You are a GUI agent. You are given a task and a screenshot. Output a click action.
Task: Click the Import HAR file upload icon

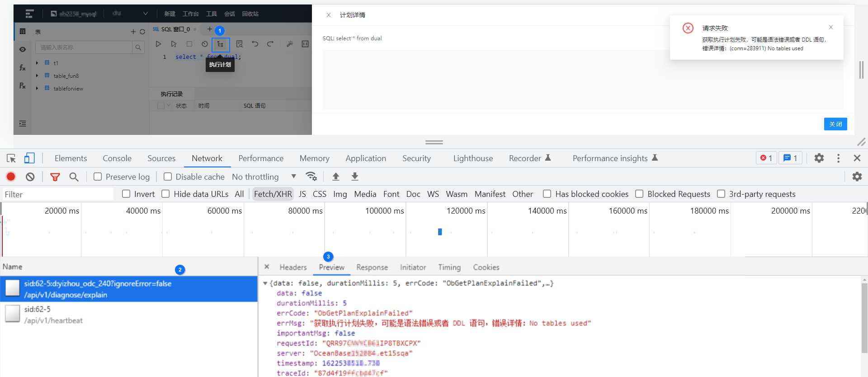[336, 177]
